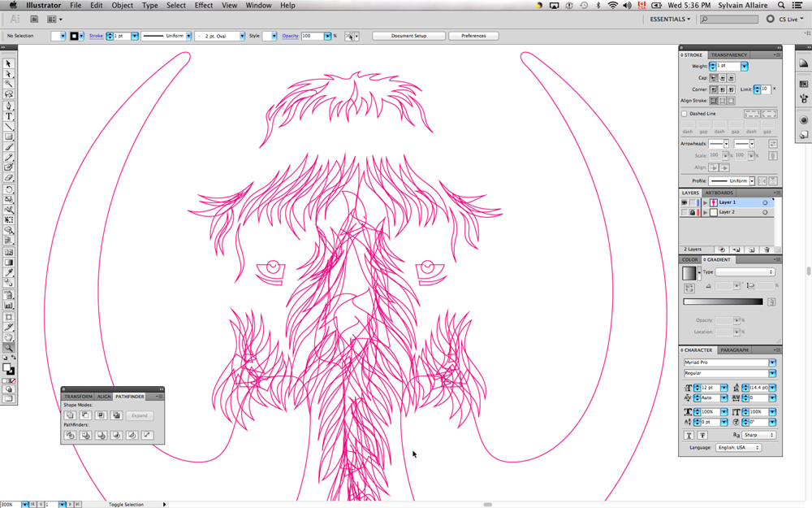Open the stroke Profile Uniform dropdown
This screenshot has height=508, width=812.
[x=752, y=180]
